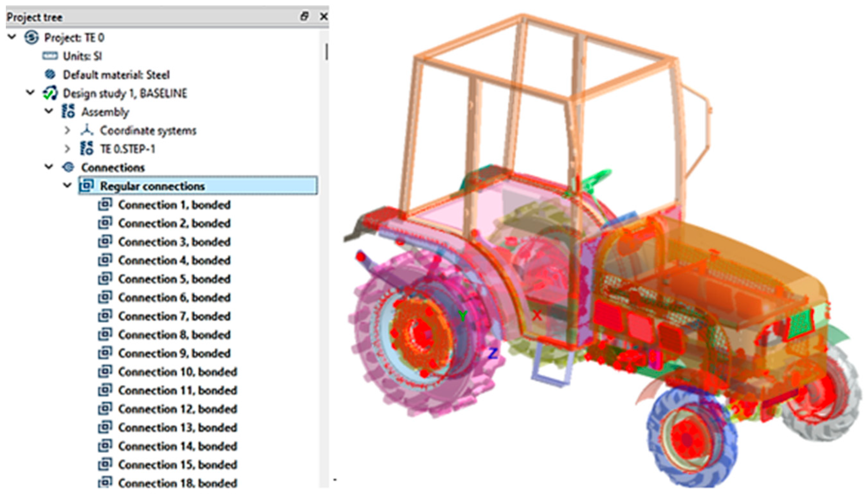Select 'Connection 1, bonded' row

coord(174,205)
